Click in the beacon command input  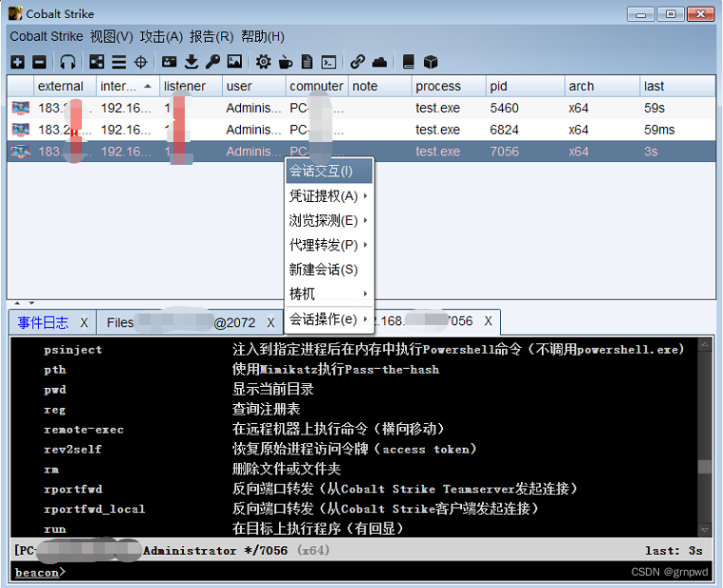(x=362, y=572)
